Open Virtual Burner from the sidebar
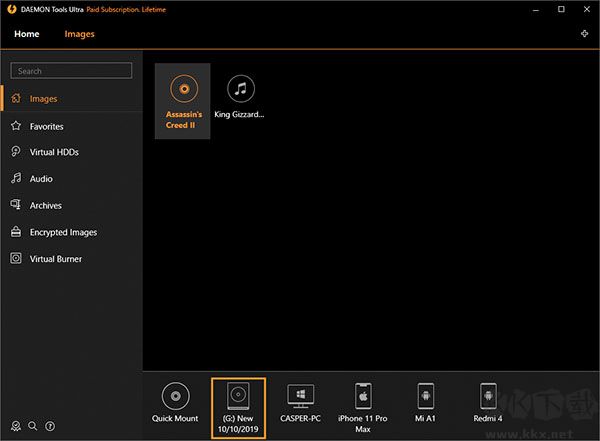The width and height of the screenshot is (600, 441). (x=55, y=259)
